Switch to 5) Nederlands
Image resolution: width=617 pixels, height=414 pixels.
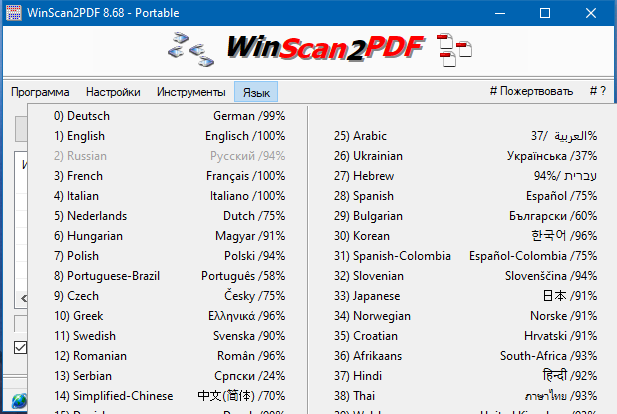pyautogui.click(x=169, y=216)
